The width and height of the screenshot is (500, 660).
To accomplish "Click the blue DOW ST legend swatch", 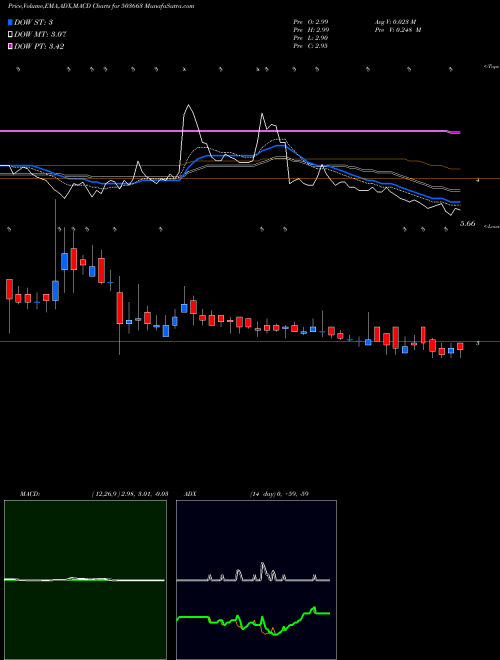I will click(10, 22).
